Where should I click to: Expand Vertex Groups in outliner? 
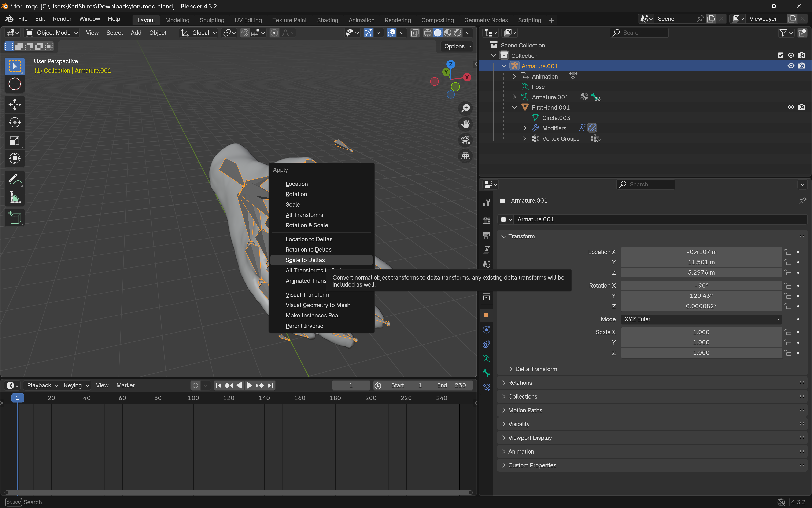(x=525, y=139)
